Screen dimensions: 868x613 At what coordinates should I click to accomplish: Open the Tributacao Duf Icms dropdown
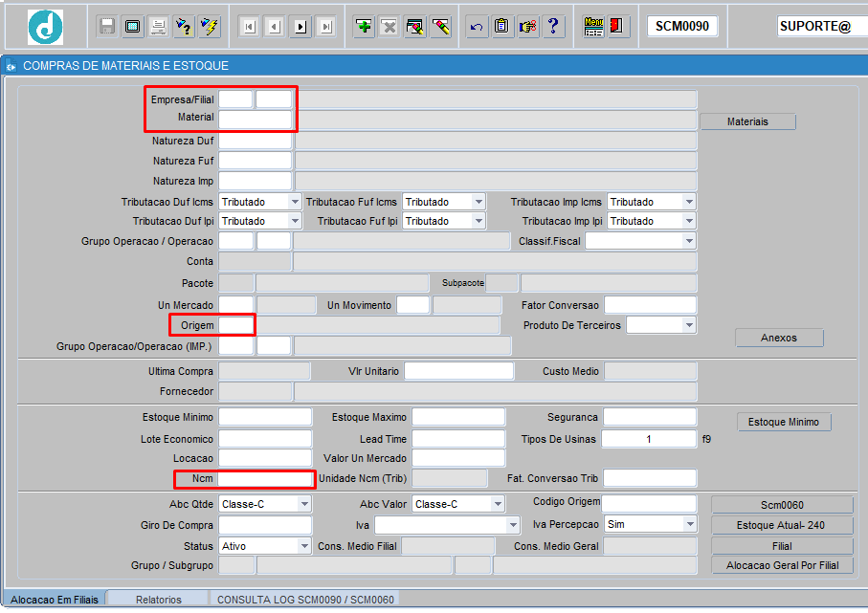click(295, 202)
